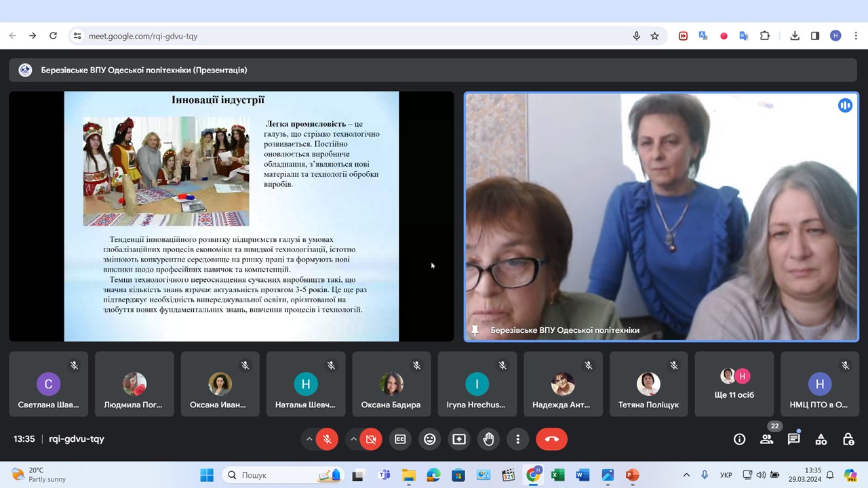This screenshot has width=868, height=488.
Task: Open the meeting details info icon
Action: coord(739,439)
